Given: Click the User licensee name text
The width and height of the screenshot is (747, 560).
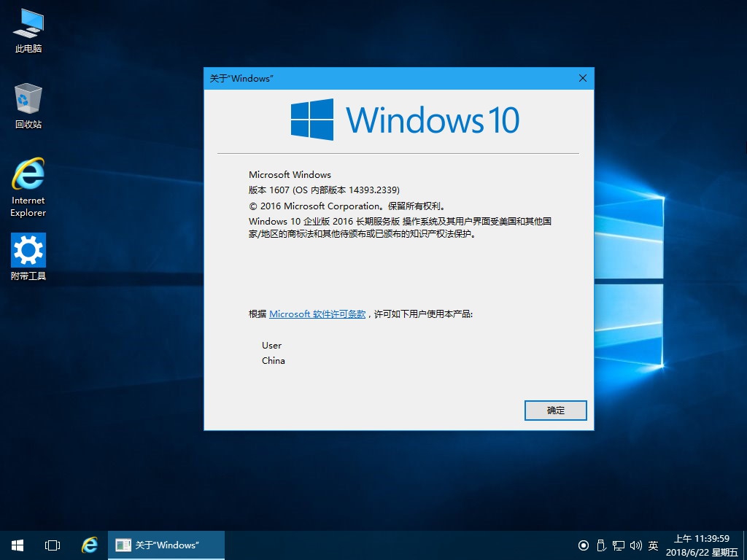Looking at the screenshot, I should click(271, 346).
